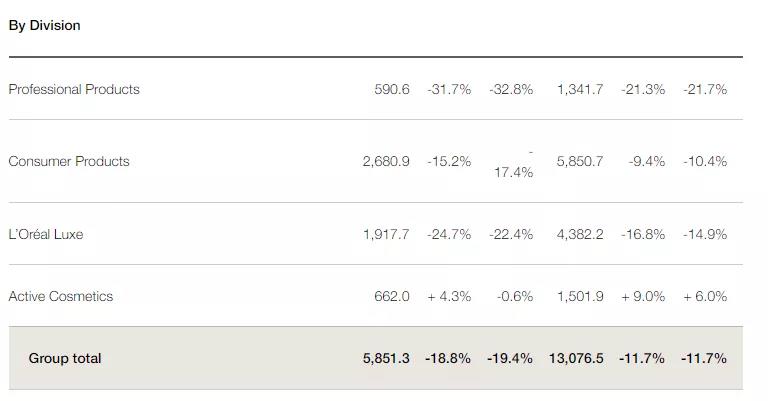
Task: Click the +4.3% Active Cosmetics cell
Action: (x=449, y=296)
